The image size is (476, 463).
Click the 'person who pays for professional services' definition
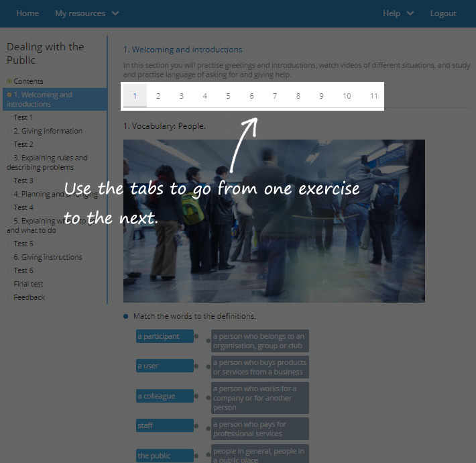(260, 429)
